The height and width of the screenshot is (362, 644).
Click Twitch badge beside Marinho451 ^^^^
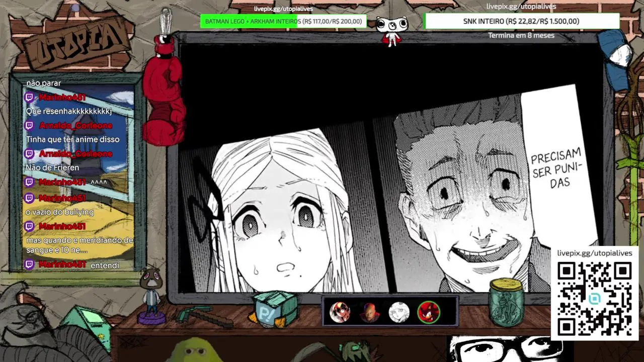tap(30, 182)
